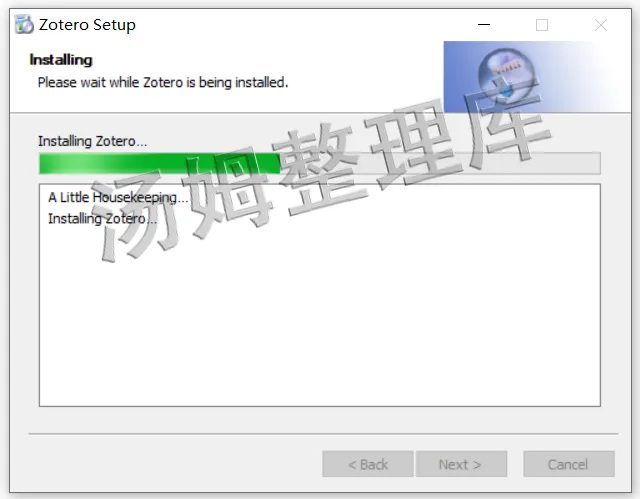This screenshot has height=499, width=640.
Task: Click the 'Zotero Setup' window title text
Action: (87, 25)
